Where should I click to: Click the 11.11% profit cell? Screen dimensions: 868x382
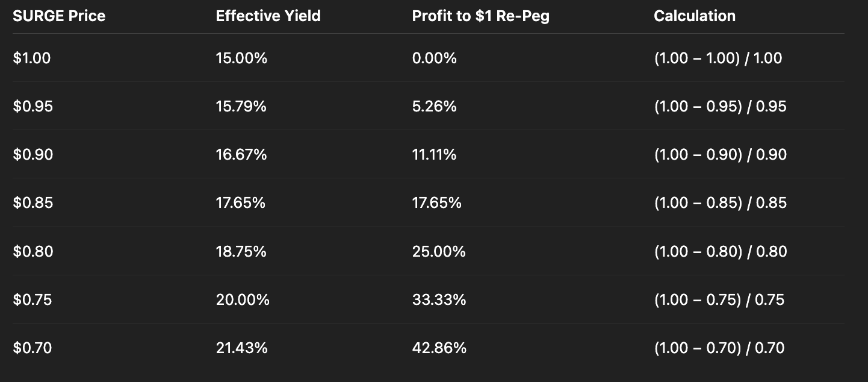434,155
